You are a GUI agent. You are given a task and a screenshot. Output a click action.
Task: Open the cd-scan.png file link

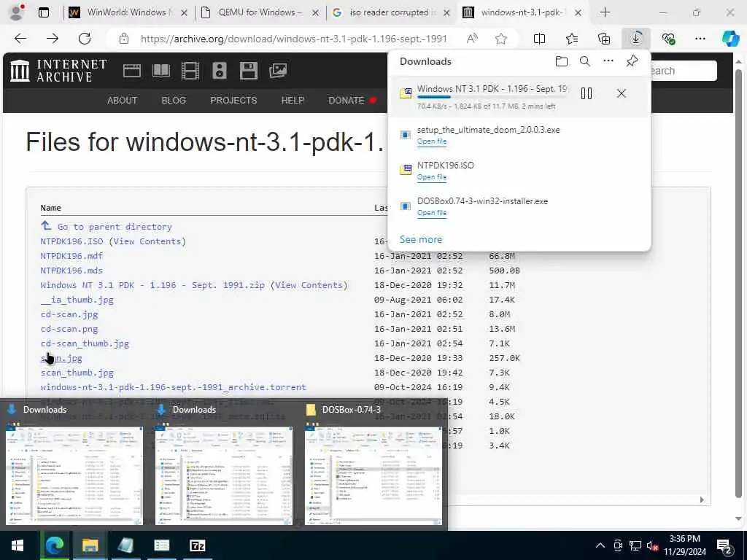(x=69, y=329)
